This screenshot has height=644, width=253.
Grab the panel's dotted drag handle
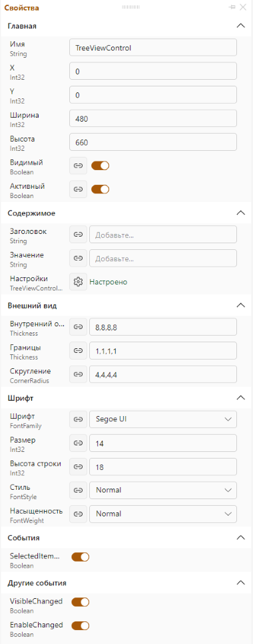131,7
